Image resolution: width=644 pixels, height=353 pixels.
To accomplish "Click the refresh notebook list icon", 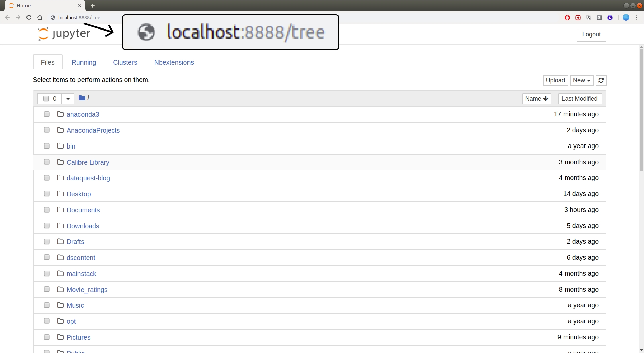I will click(x=601, y=80).
